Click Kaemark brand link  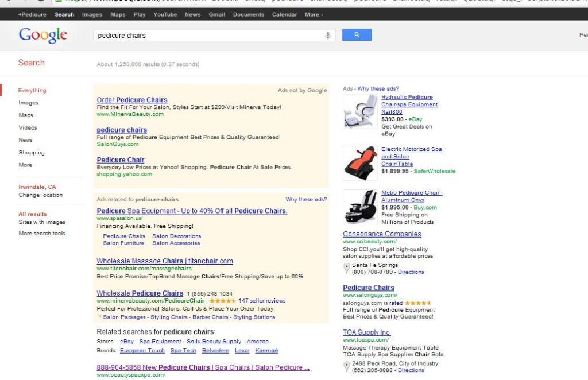(267, 350)
